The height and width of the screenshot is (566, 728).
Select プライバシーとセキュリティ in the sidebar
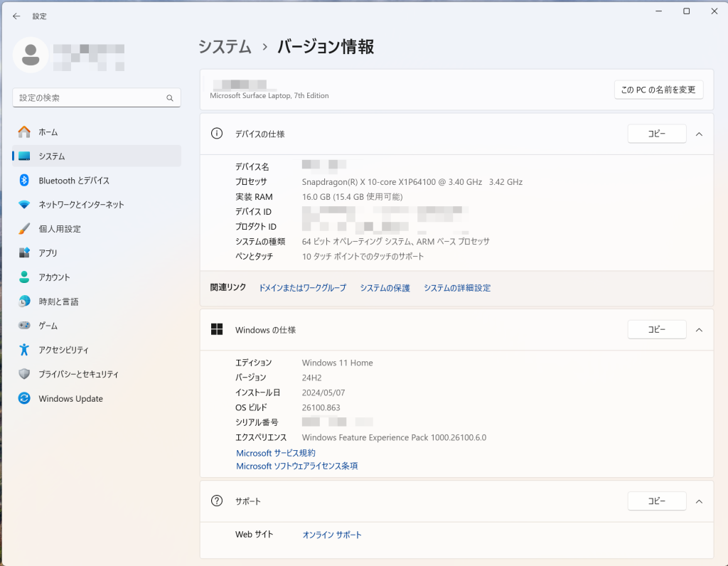tap(78, 374)
